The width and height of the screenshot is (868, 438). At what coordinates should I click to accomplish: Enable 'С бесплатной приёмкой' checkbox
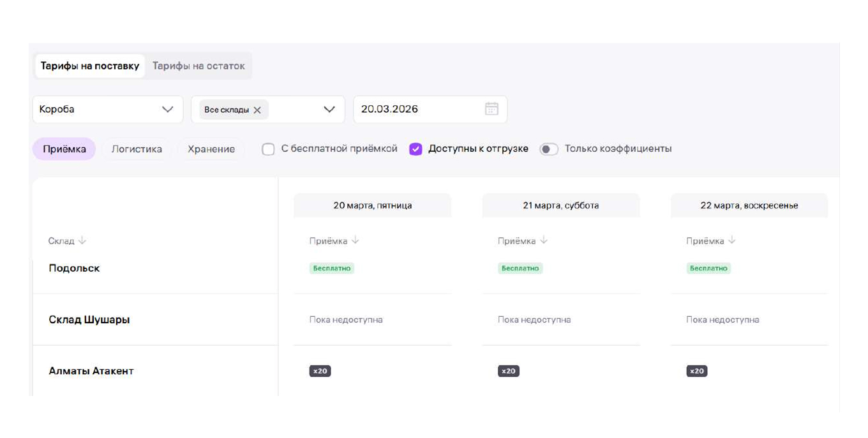(x=268, y=149)
